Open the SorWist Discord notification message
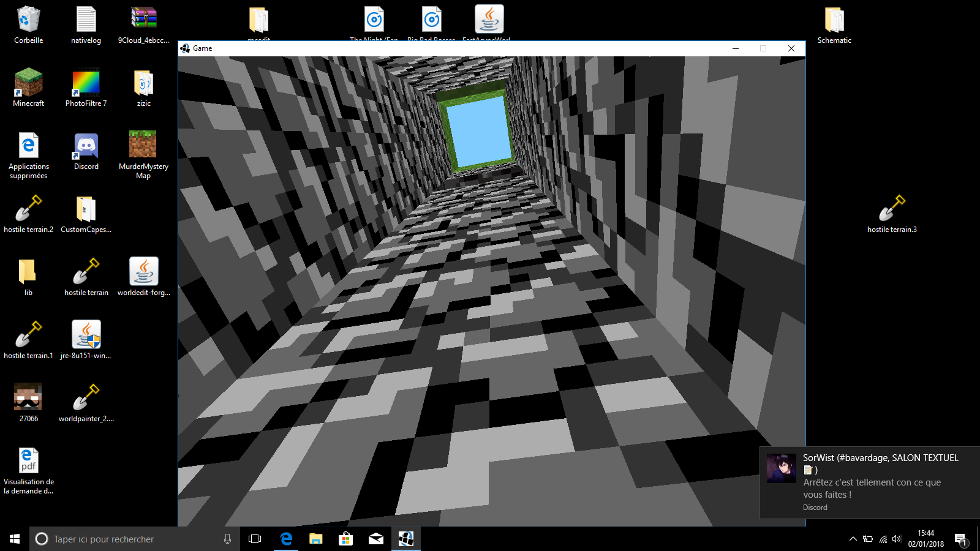The image size is (980, 551). pyautogui.click(x=870, y=482)
